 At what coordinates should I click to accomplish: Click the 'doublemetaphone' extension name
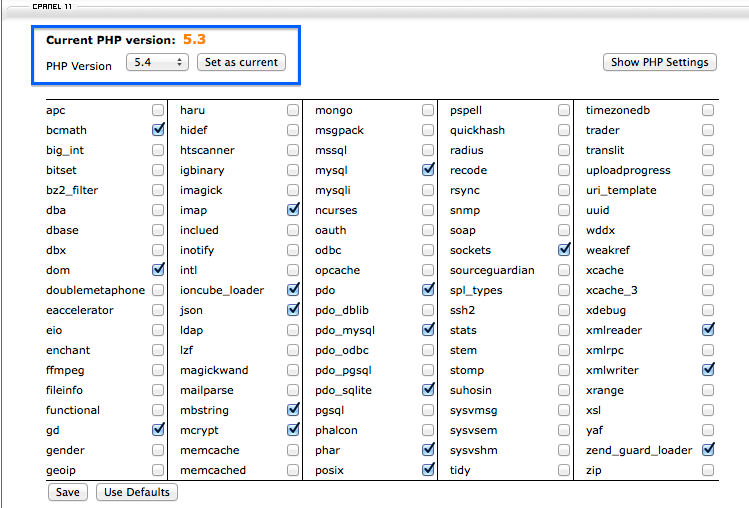click(x=96, y=290)
